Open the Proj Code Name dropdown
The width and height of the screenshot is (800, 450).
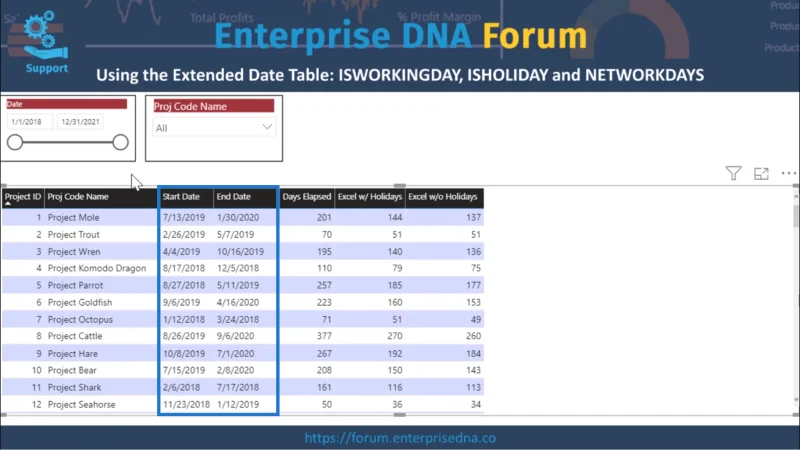(x=214, y=128)
